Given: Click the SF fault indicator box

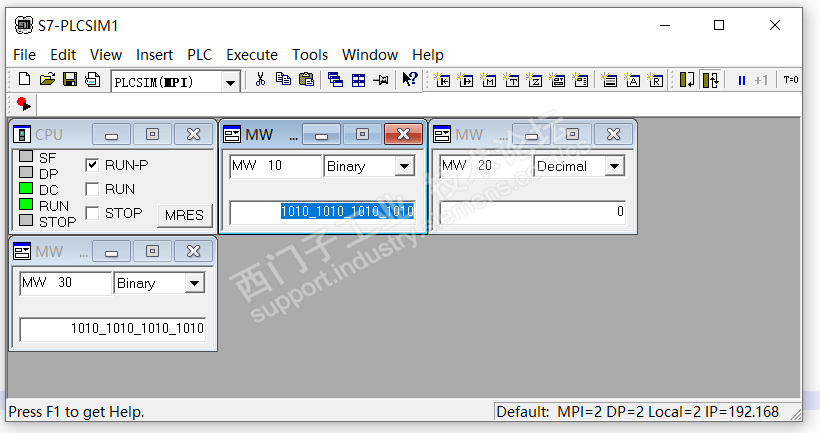Looking at the screenshot, I should (x=26, y=156).
